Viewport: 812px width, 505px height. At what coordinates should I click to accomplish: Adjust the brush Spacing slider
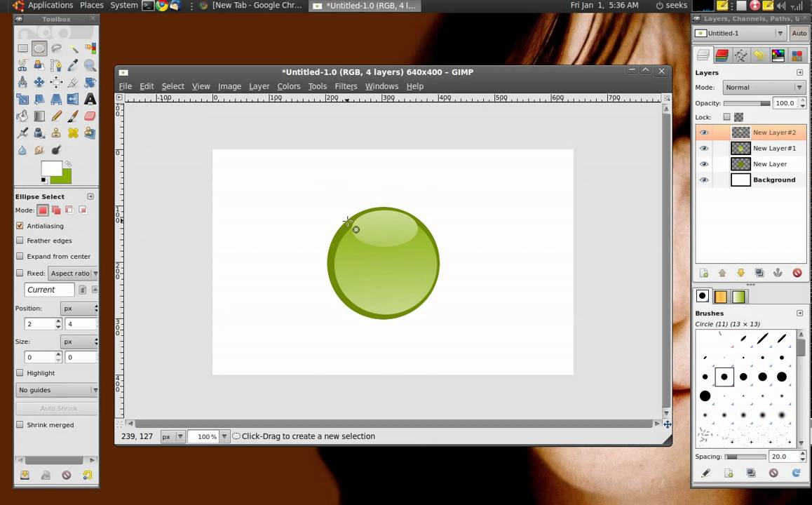[x=745, y=457]
